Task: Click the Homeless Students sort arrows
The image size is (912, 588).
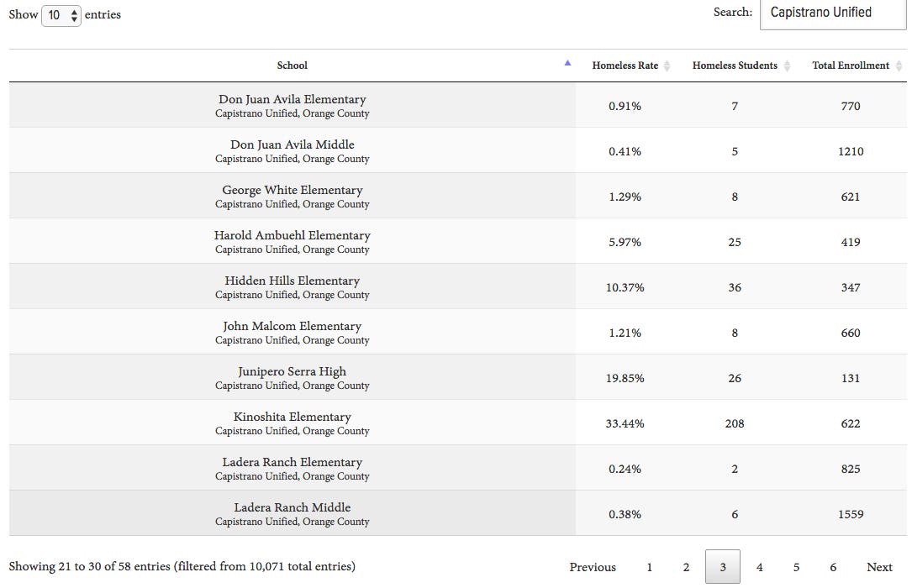Action: (787, 66)
